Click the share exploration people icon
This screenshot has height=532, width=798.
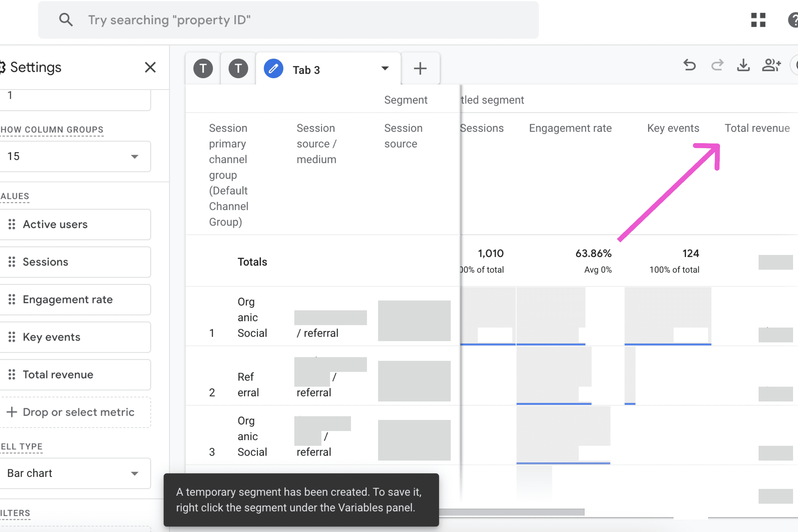771,65
